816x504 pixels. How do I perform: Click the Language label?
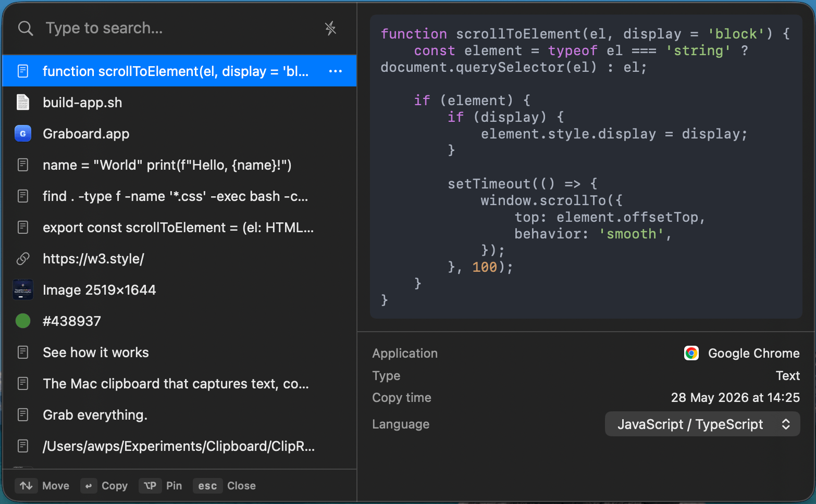tap(401, 424)
